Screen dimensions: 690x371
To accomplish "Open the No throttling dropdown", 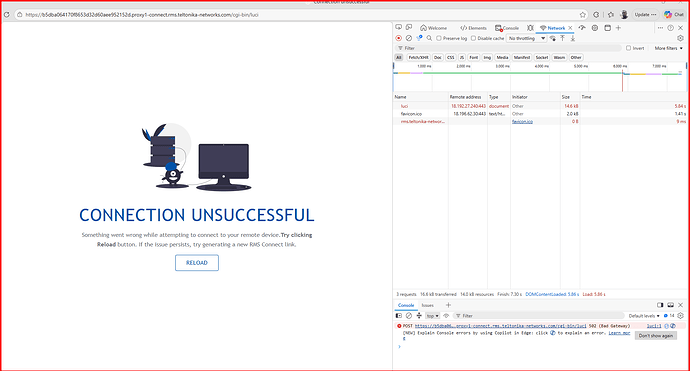I will (x=527, y=38).
